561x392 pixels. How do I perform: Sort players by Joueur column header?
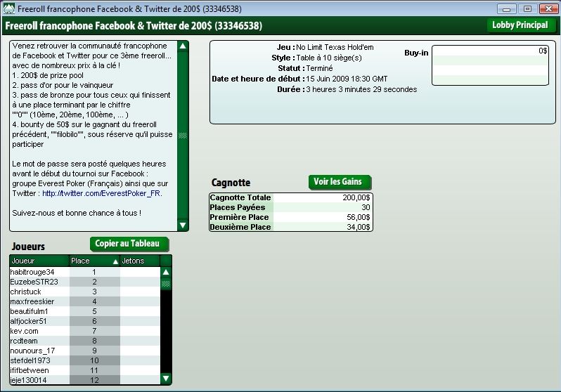[x=39, y=261]
